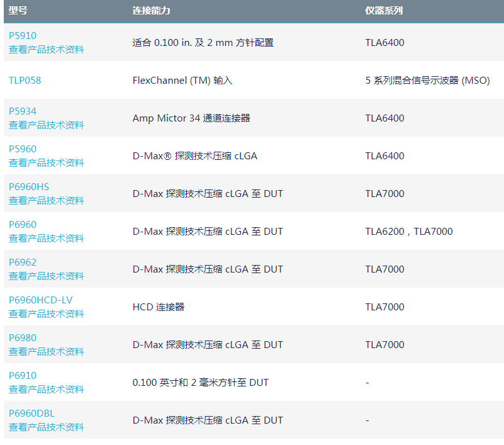Click TLA7000 in the P6960HCD-LV row

[x=384, y=307]
